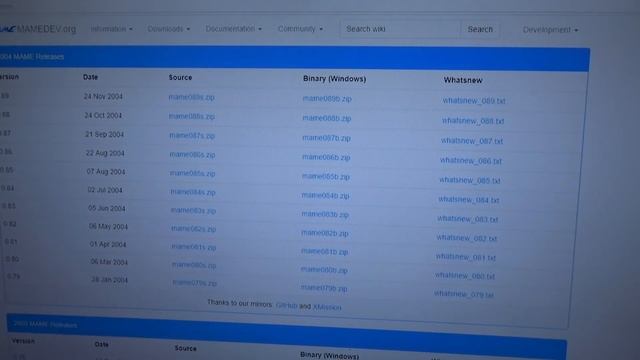Select the date 06 Mar 2004
This screenshot has width=640, height=360.
coord(109,262)
